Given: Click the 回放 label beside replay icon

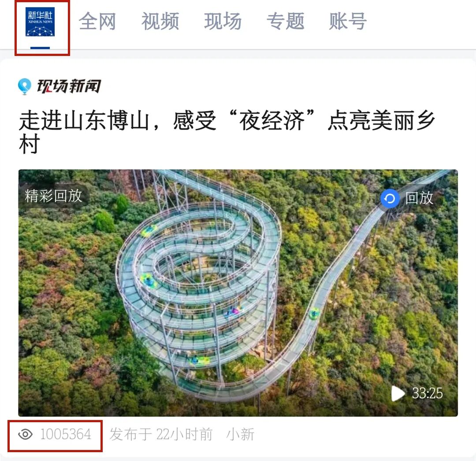Looking at the screenshot, I should (419, 198).
